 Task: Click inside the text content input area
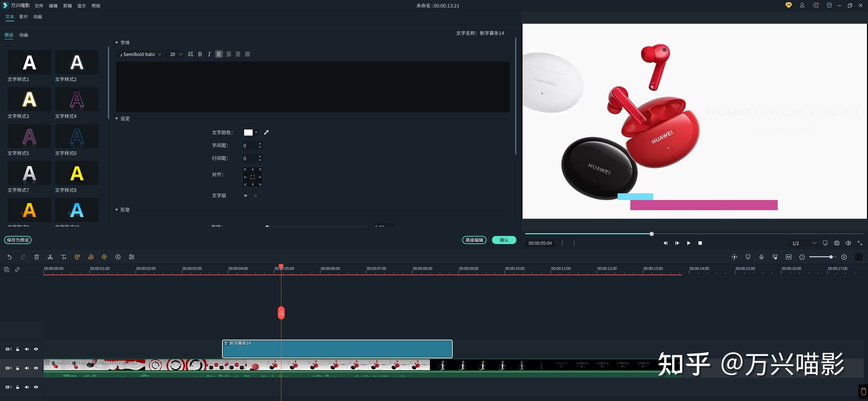pos(313,87)
